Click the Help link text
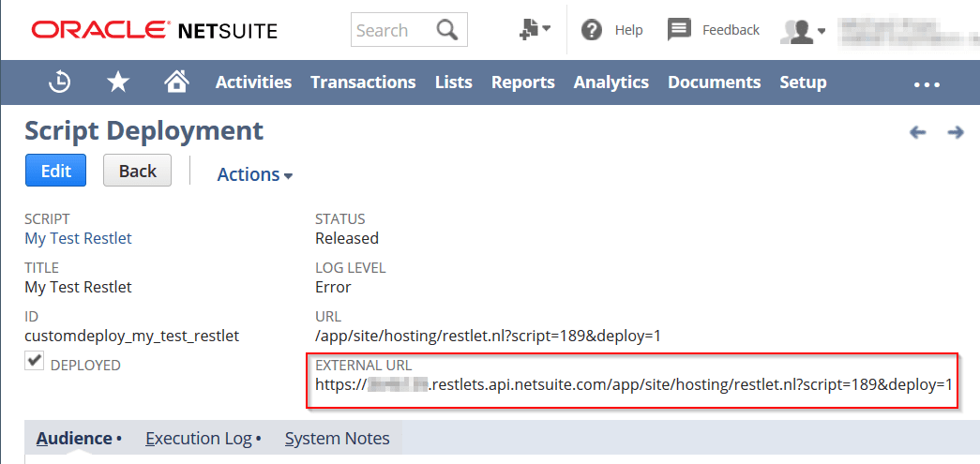Image resolution: width=980 pixels, height=464 pixels. pyautogui.click(x=628, y=29)
